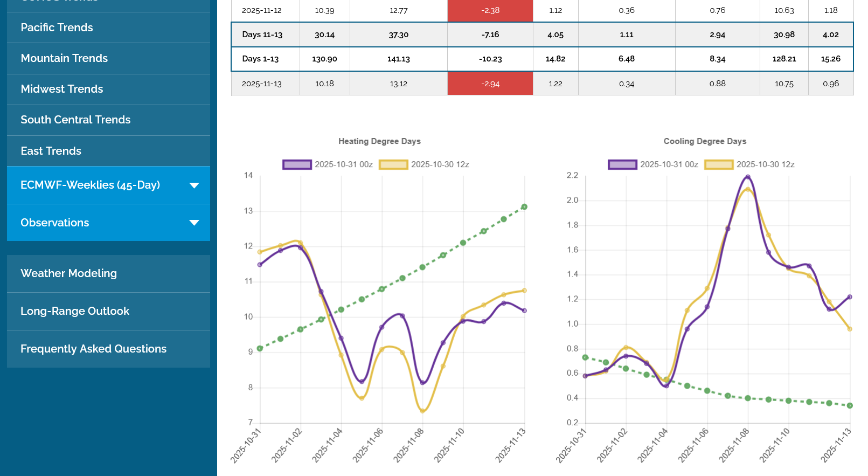Expand the Observations dropdown arrow
This screenshot has width=868, height=476.
[194, 223]
